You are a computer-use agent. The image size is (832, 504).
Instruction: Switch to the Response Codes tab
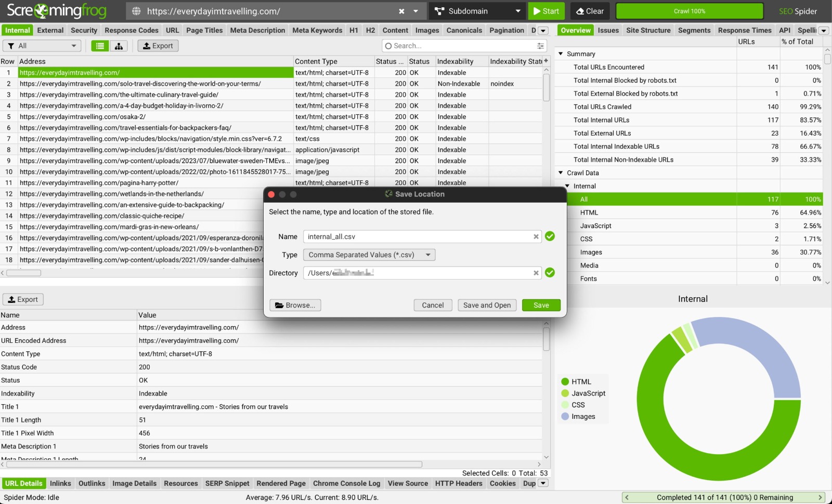coord(131,31)
